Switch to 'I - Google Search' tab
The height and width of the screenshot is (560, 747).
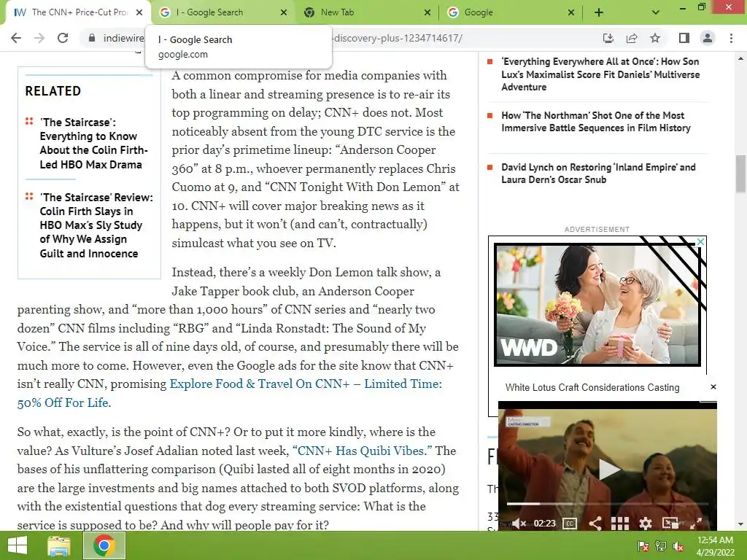(222, 13)
